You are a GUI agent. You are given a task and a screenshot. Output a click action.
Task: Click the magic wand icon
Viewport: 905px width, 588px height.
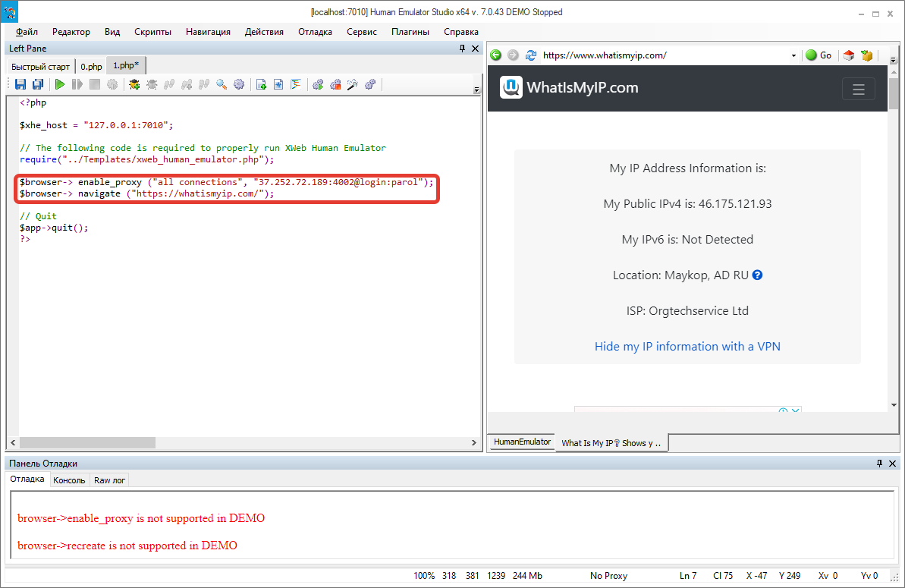352,84
